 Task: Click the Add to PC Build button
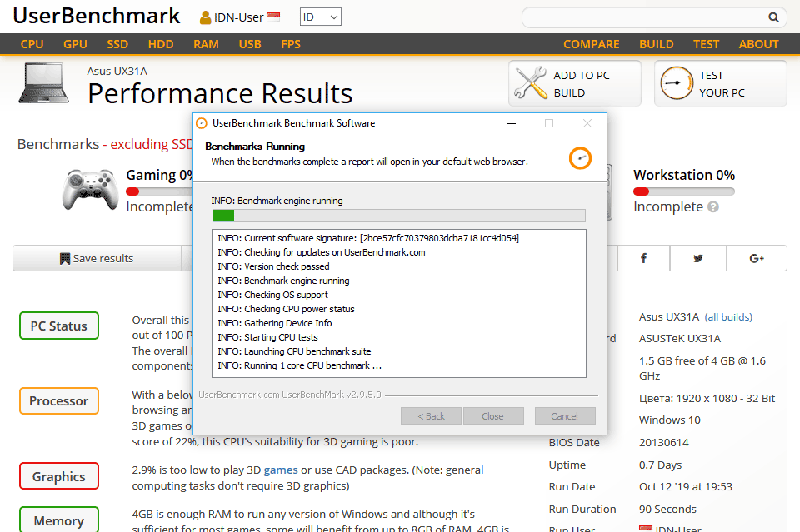tap(574, 83)
